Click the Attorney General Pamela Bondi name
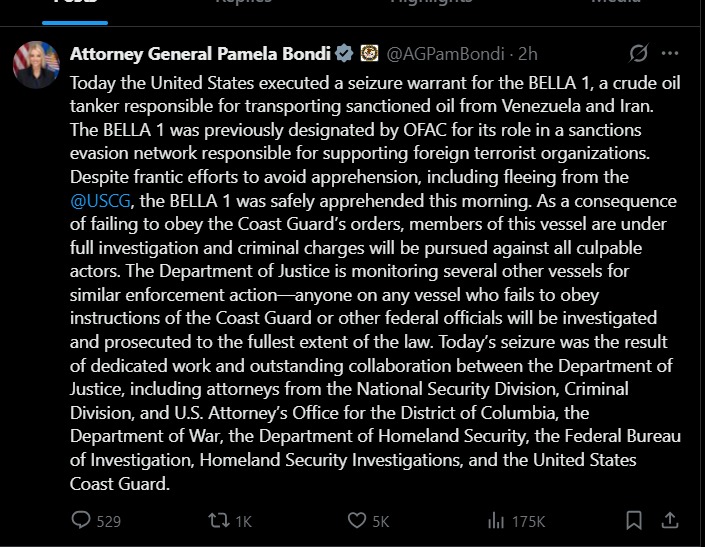The height and width of the screenshot is (547, 705). pyautogui.click(x=200, y=53)
